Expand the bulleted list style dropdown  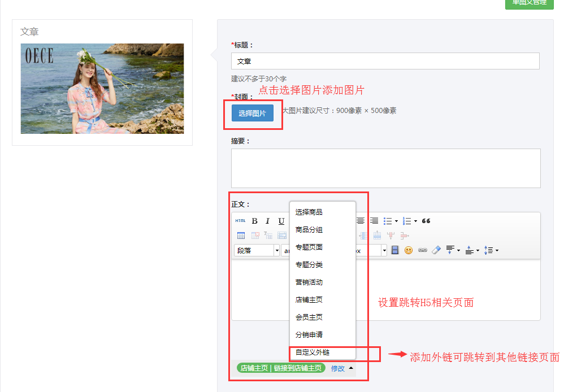coord(396,221)
